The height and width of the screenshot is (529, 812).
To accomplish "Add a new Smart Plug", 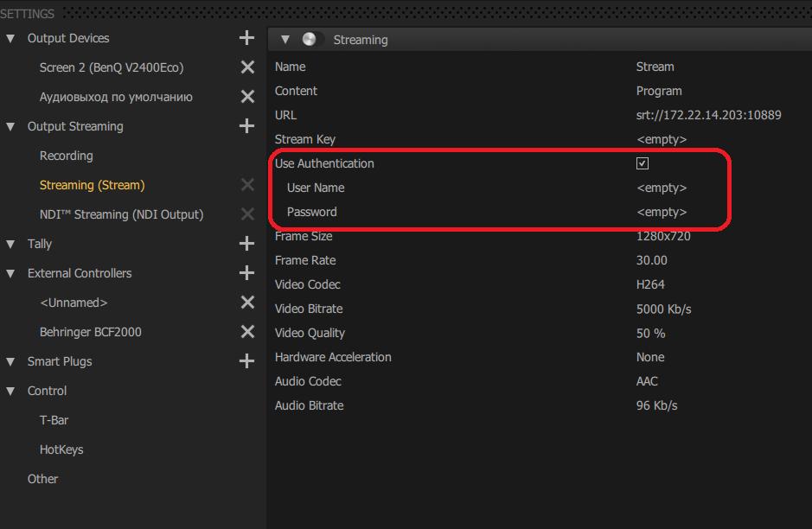I will pyautogui.click(x=246, y=360).
